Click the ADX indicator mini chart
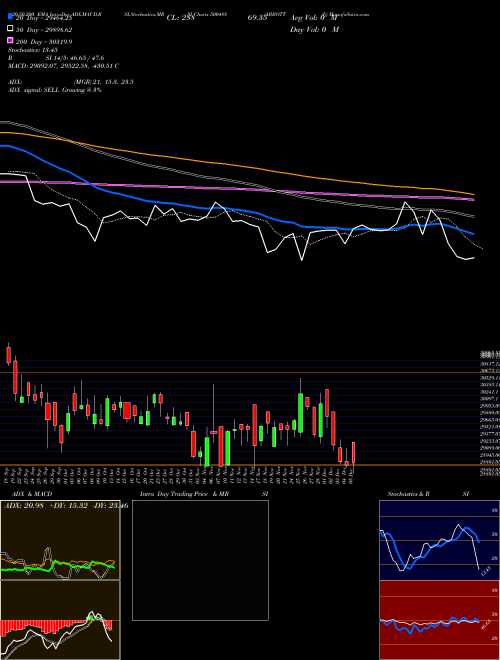 click(60, 540)
